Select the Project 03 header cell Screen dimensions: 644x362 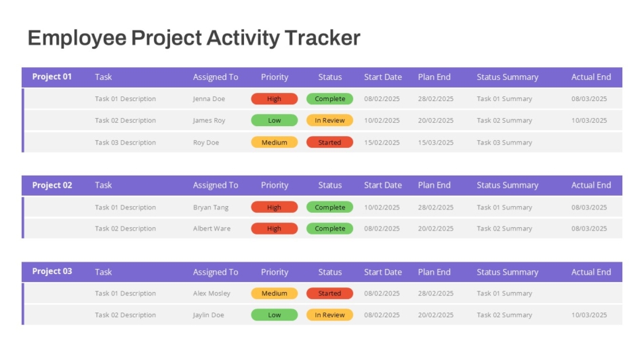click(52, 271)
